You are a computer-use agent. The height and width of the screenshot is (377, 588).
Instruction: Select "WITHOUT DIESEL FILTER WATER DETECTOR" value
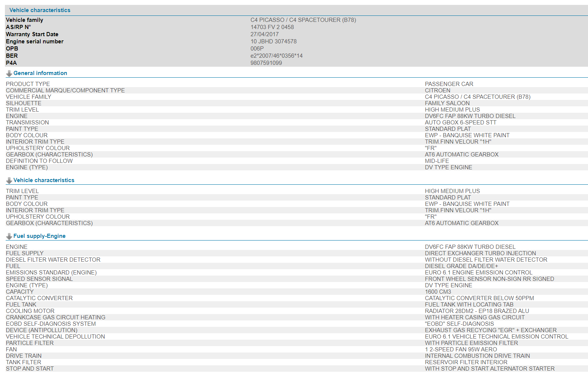[486, 260]
